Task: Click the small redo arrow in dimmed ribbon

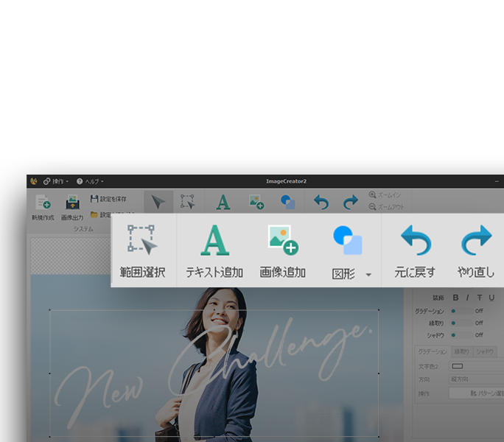Action: point(350,202)
